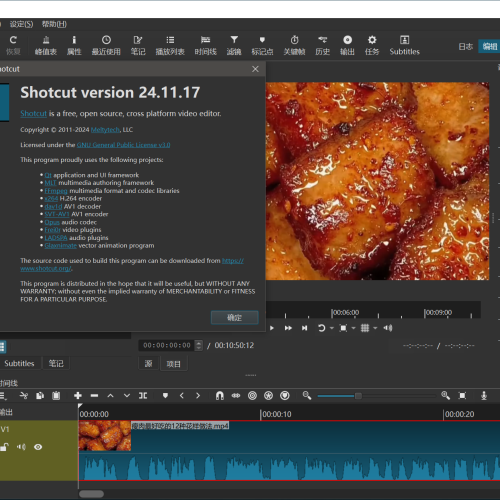Open the Markers (标记点) panel
Screen dimensions: 500x500
[262, 45]
